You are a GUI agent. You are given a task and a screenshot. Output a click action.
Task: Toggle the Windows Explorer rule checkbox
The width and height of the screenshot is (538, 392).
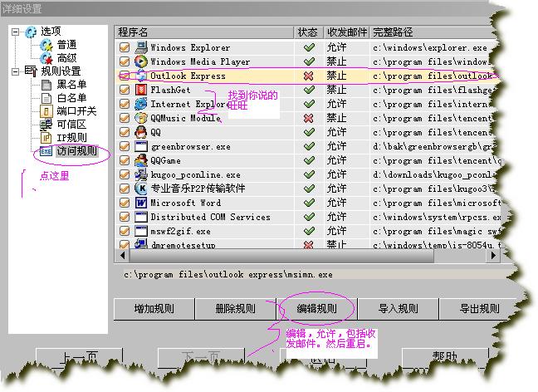pos(125,47)
